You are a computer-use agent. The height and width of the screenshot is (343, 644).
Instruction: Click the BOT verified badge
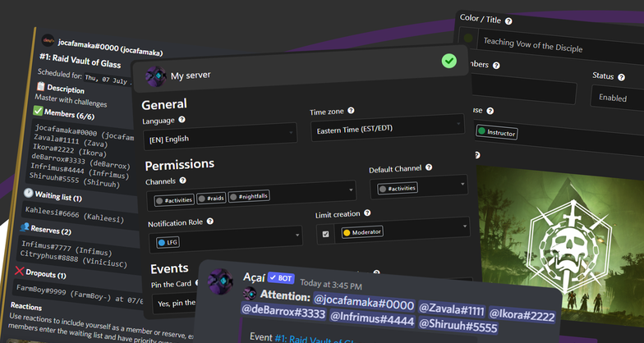[x=281, y=278]
